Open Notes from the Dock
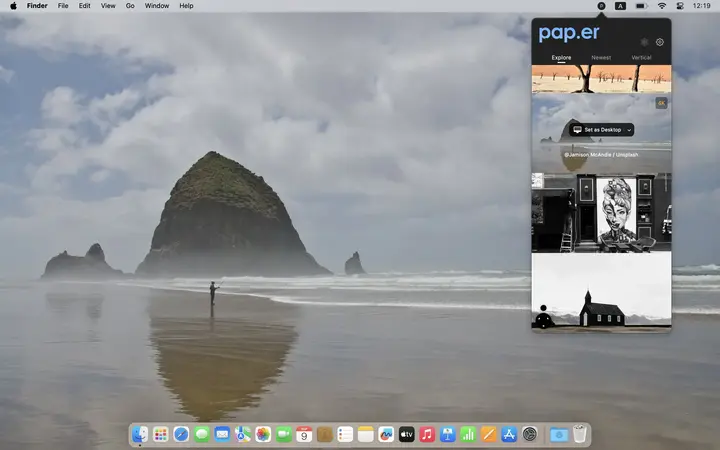This screenshot has height=450, width=720. [366, 434]
